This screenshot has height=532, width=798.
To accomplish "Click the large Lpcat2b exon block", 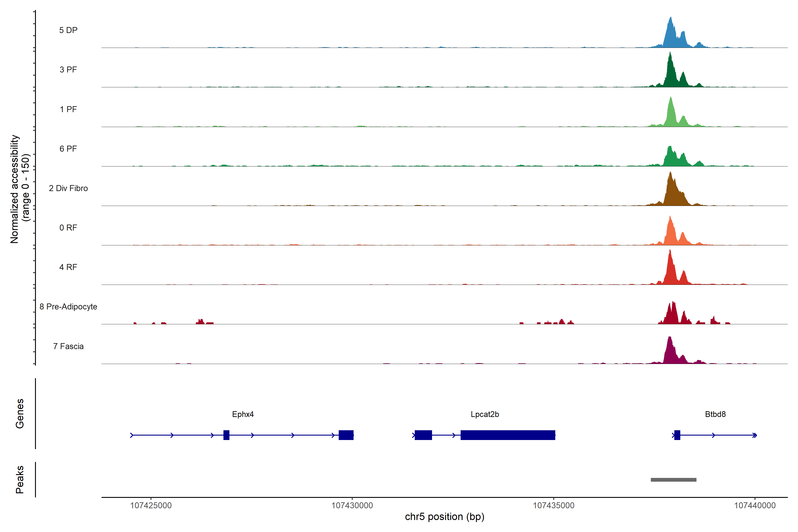I will tap(508, 435).
